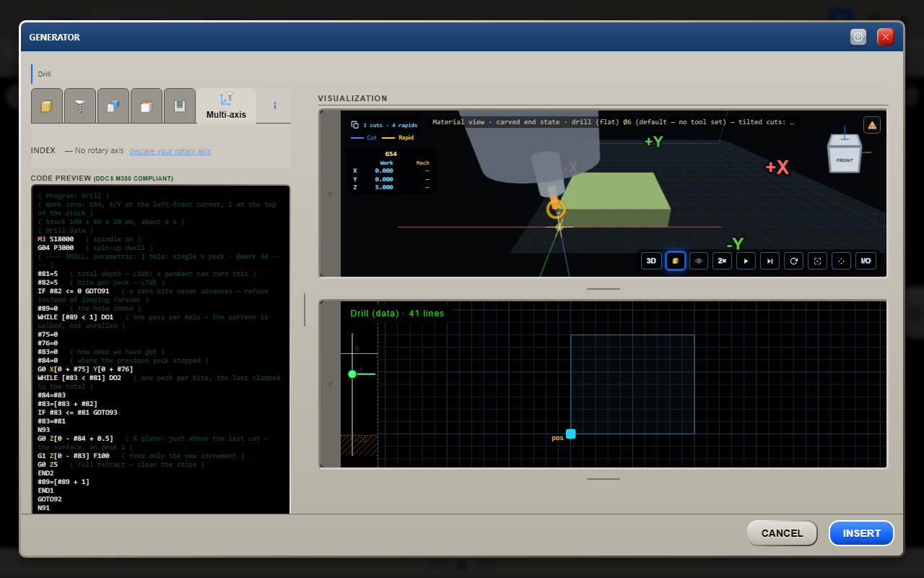924x578 pixels.
Task: Switch to 3D view mode
Action: tap(651, 261)
